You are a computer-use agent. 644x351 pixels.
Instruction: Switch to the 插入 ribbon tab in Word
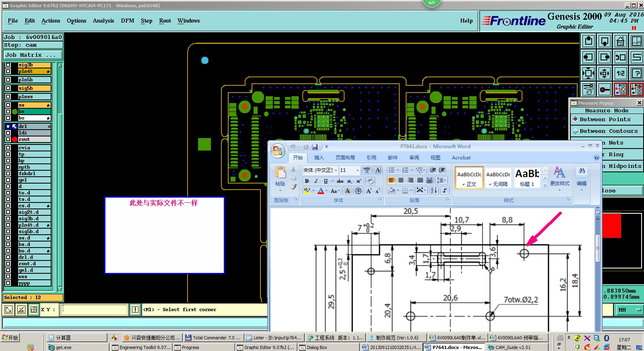pos(319,158)
